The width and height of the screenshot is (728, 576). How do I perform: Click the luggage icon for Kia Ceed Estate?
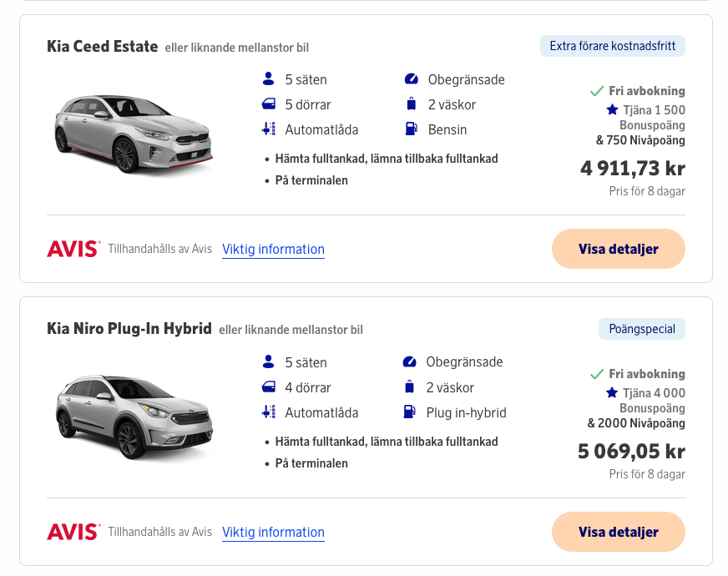tap(411, 104)
